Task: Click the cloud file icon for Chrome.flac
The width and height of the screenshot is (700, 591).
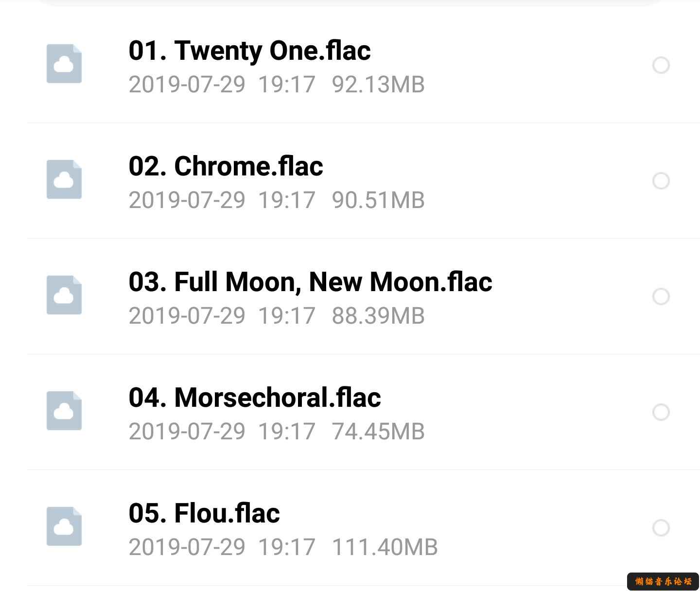Action: (64, 179)
